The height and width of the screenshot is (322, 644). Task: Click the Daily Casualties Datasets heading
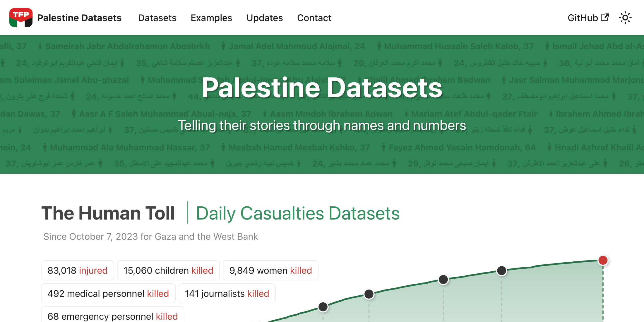coord(298,213)
